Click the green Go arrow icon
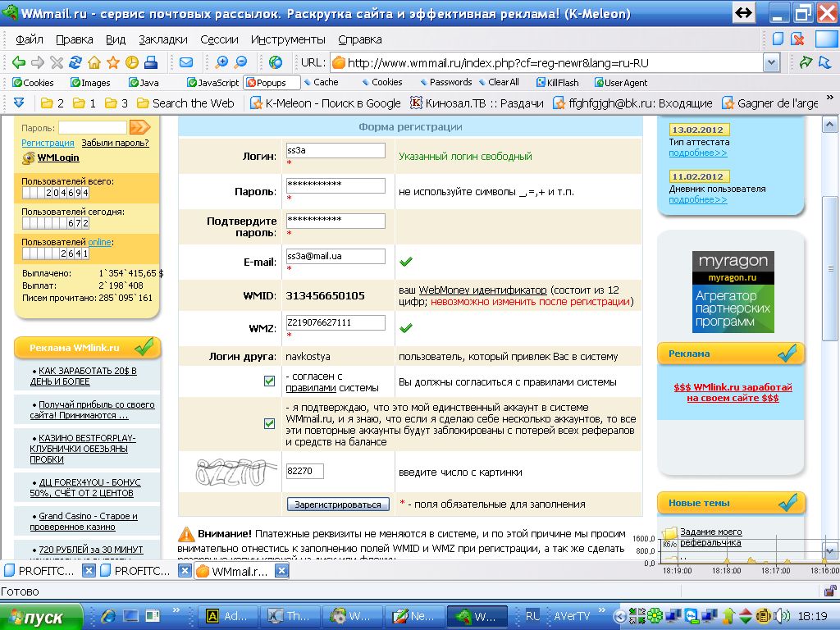 pyautogui.click(x=806, y=62)
